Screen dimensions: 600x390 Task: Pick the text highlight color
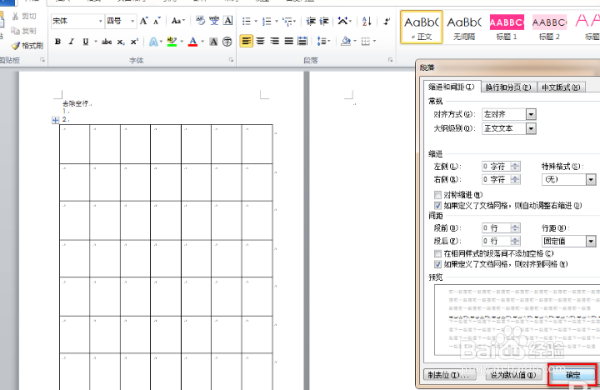172,41
